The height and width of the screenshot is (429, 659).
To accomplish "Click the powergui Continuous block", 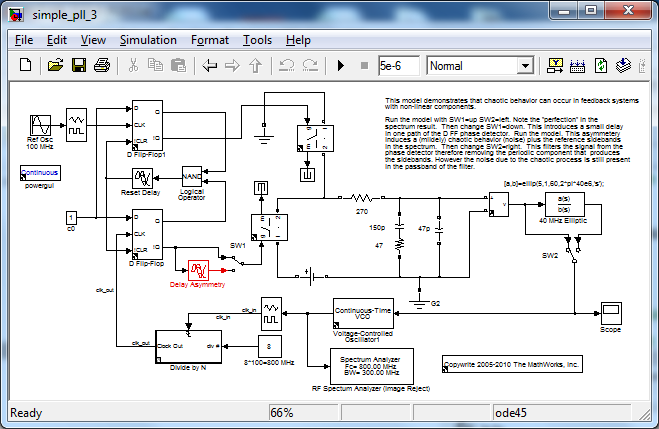I will pyautogui.click(x=40, y=172).
